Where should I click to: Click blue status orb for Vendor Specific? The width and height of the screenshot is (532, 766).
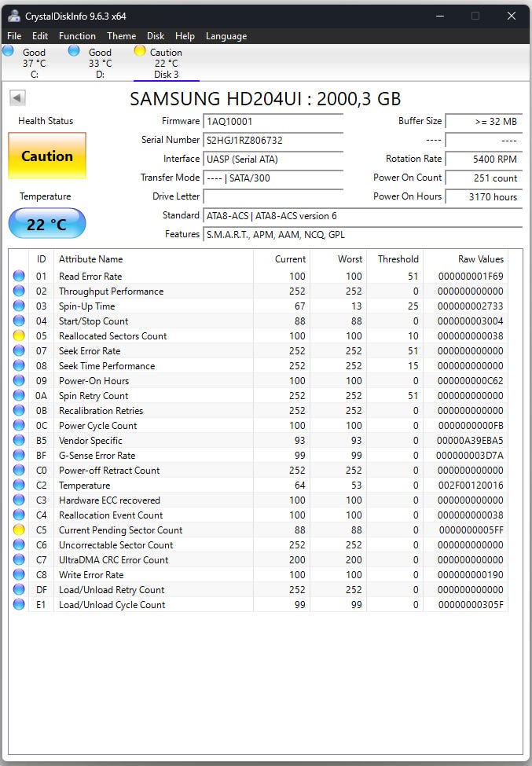19,440
